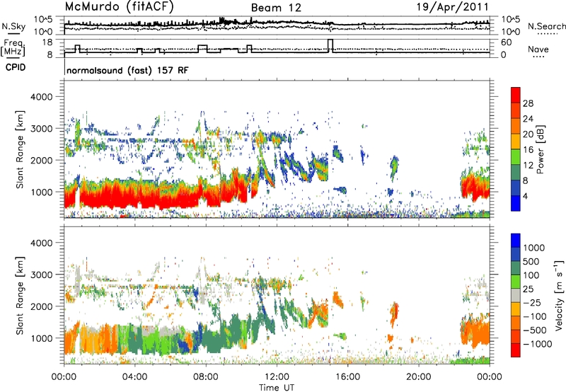Click the 500 tick on velocity colorbar
Image resolution: width=566 pixels, height=392 pixels.
531,261
